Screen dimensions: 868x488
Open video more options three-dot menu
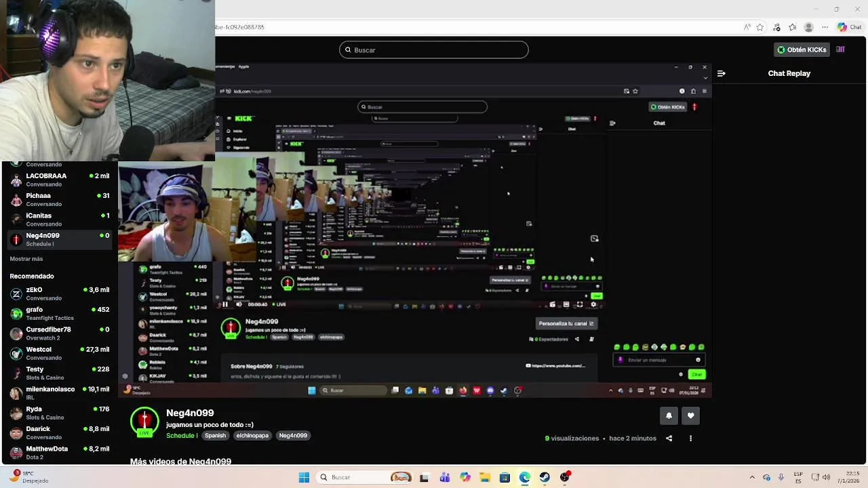(x=690, y=439)
